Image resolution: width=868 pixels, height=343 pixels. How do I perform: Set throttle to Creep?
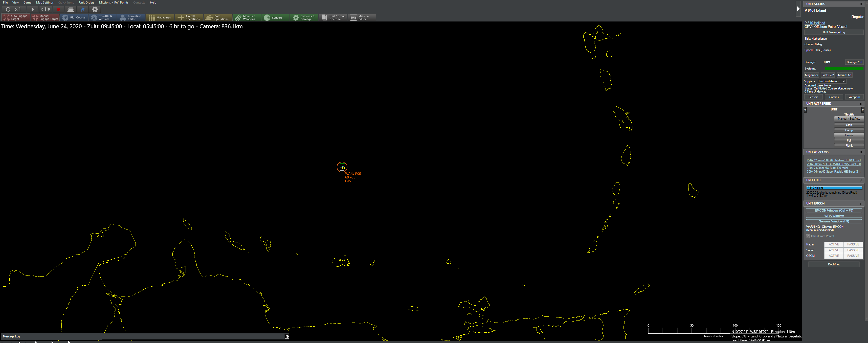[849, 130]
